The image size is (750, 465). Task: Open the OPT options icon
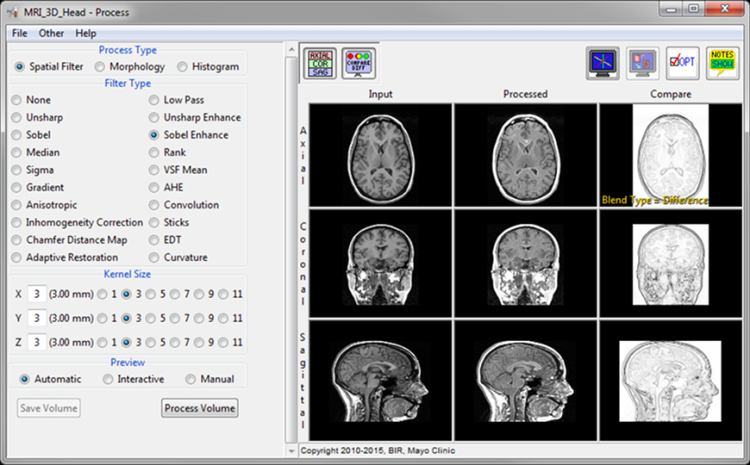click(682, 63)
